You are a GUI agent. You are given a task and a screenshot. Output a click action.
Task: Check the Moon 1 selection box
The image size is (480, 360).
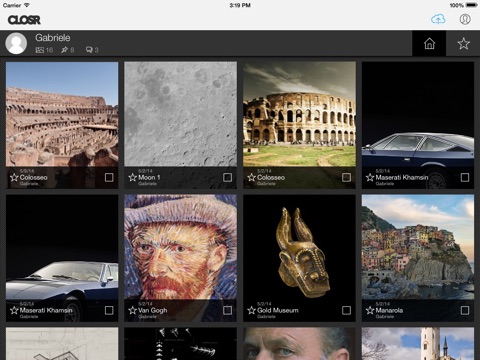click(x=228, y=177)
